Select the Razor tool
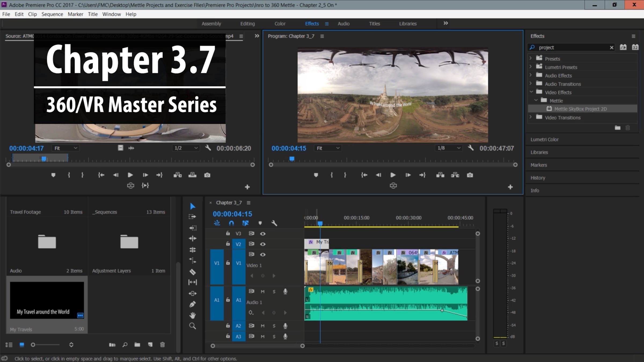644x362 pixels. pyautogui.click(x=193, y=272)
